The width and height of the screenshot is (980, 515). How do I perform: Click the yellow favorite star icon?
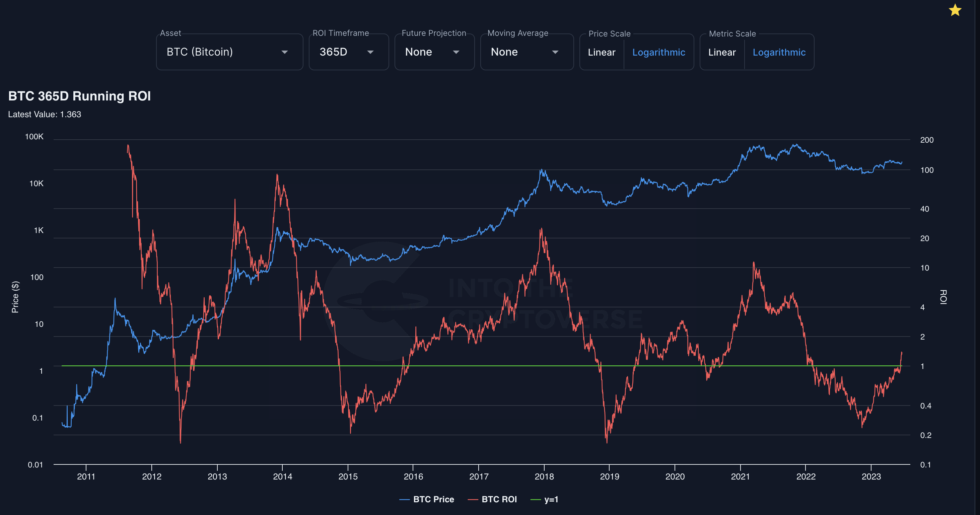pos(955,10)
